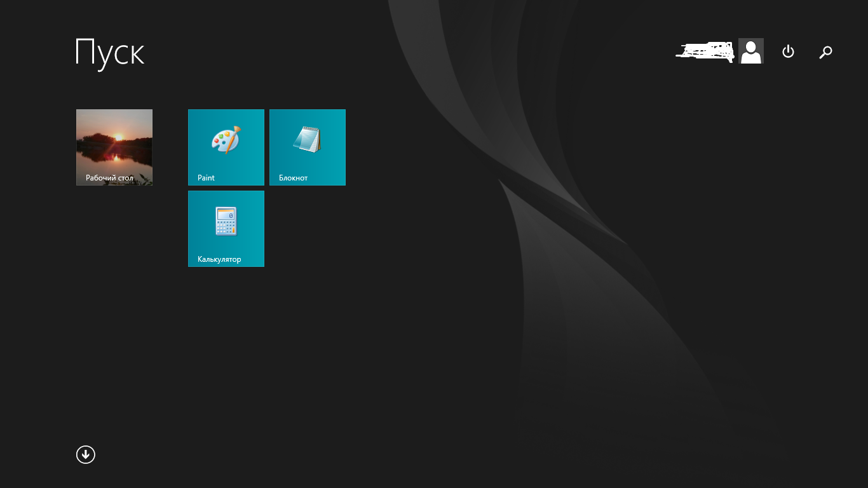868x488 pixels.
Task: Open power options menu
Action: pos(788,51)
